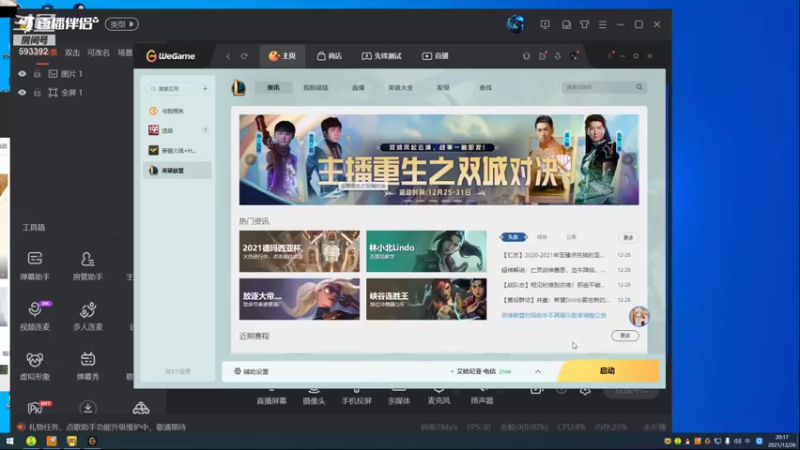This screenshot has width=800, height=450.
Task: Focus the 搜索应用 search field
Action: click(171, 89)
